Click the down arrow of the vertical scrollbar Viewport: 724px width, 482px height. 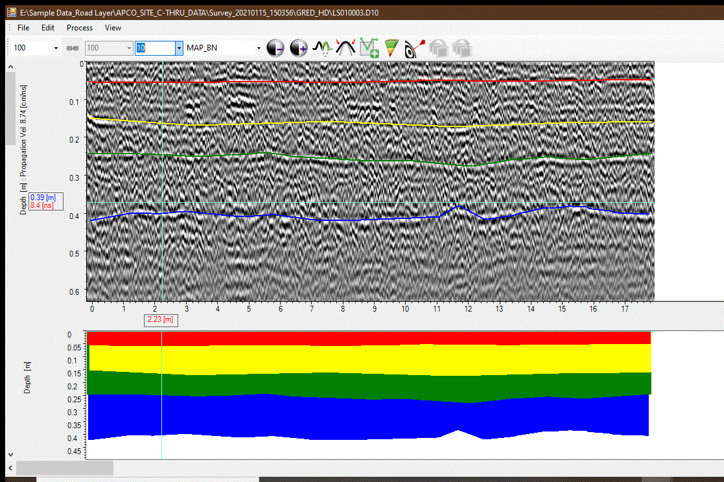11,455
